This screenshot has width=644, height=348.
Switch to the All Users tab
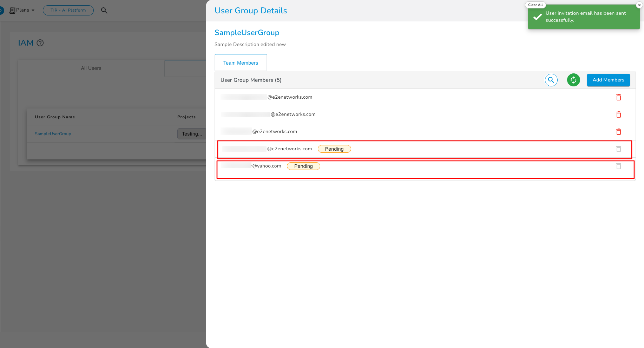[x=91, y=68]
